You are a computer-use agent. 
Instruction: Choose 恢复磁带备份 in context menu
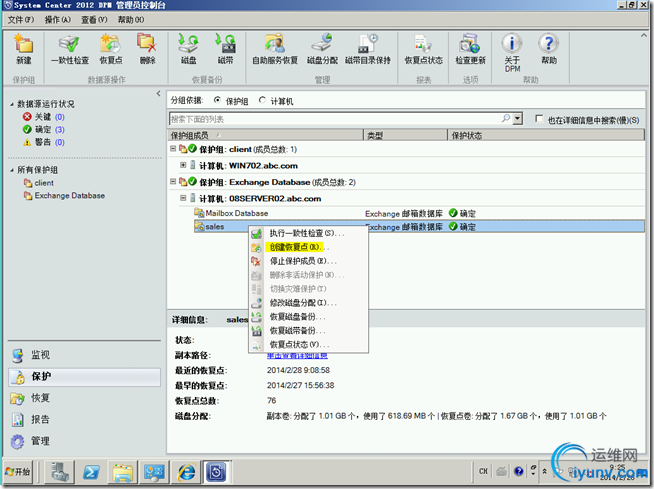308,330
